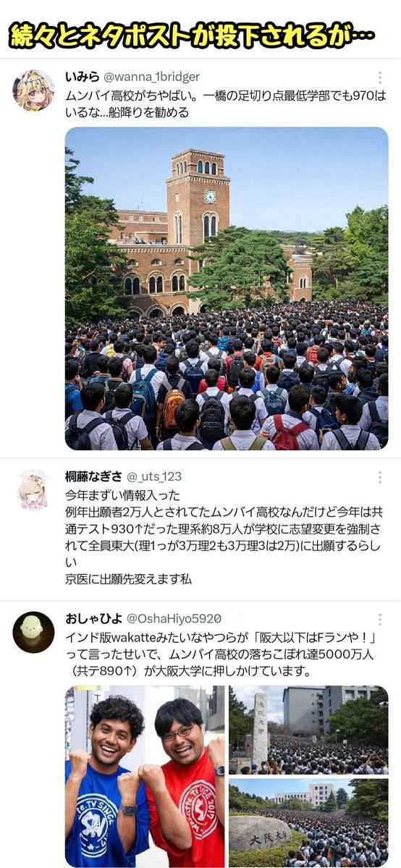Open the two smiling men photo
The image size is (401, 868).
pyautogui.click(x=145, y=776)
